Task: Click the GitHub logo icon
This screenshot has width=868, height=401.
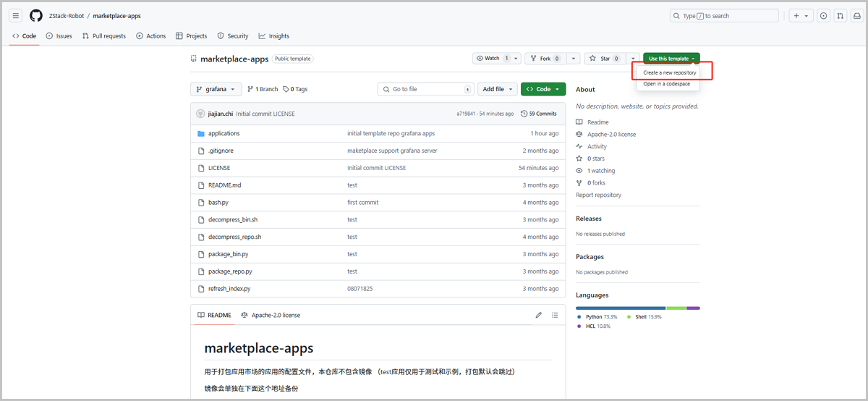Action: (x=36, y=15)
